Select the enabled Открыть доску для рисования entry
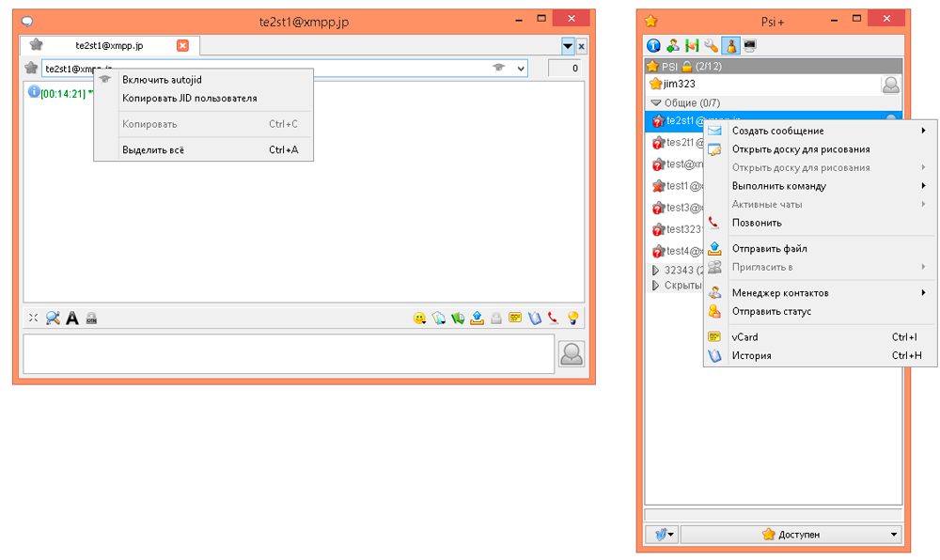 (x=820, y=149)
